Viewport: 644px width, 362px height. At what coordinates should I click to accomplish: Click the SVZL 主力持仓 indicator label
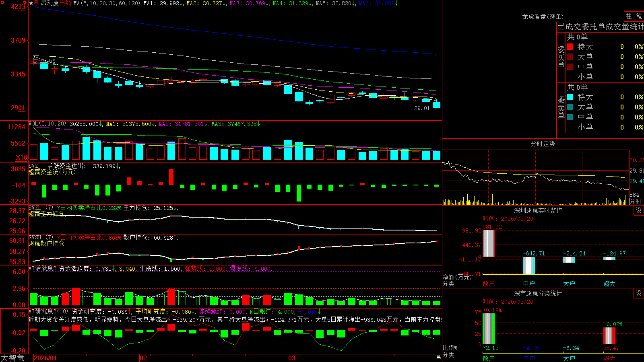pos(41,208)
